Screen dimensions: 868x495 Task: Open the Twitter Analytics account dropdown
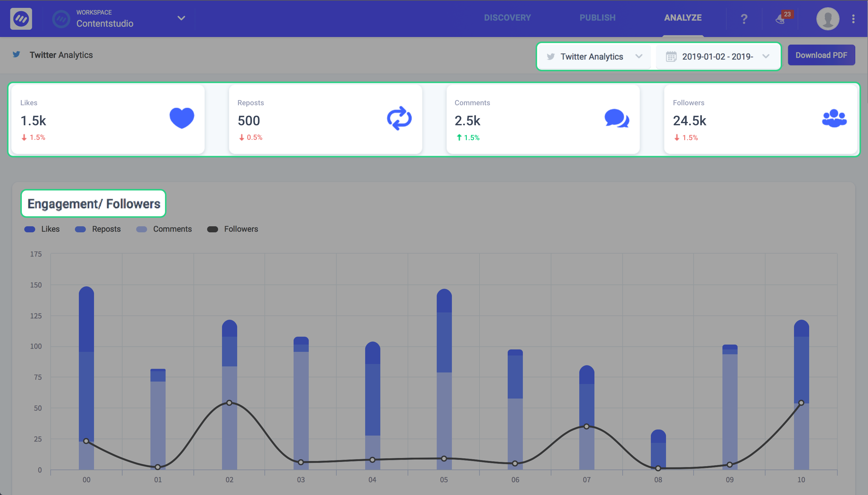pyautogui.click(x=595, y=56)
